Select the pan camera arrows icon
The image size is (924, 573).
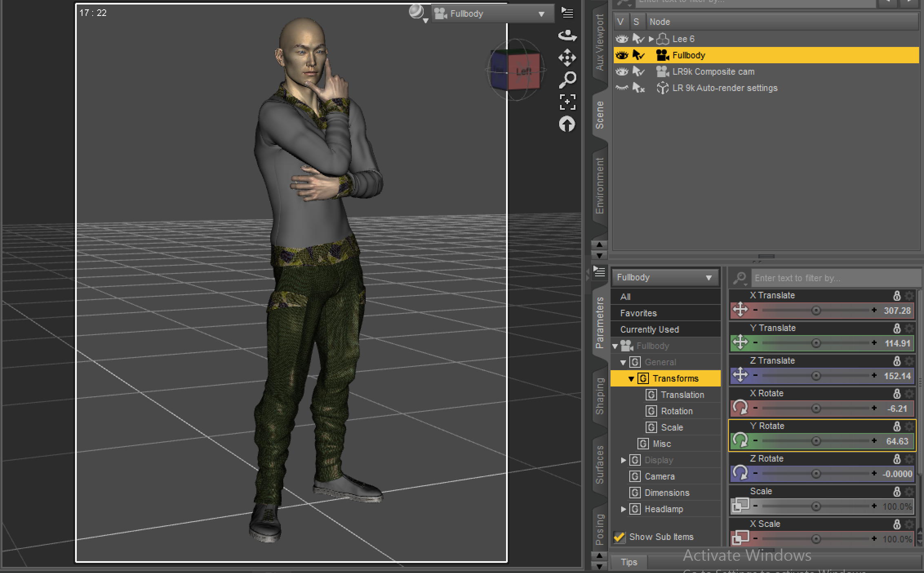tap(567, 58)
